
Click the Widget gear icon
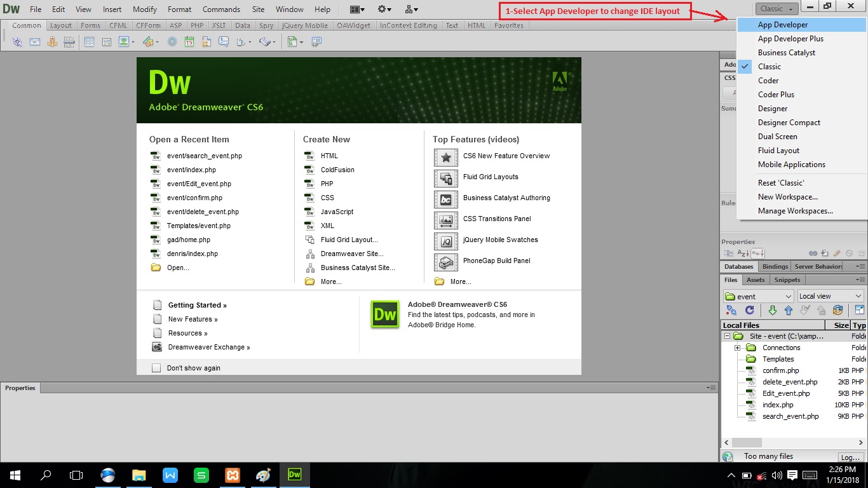pyautogui.click(x=172, y=42)
